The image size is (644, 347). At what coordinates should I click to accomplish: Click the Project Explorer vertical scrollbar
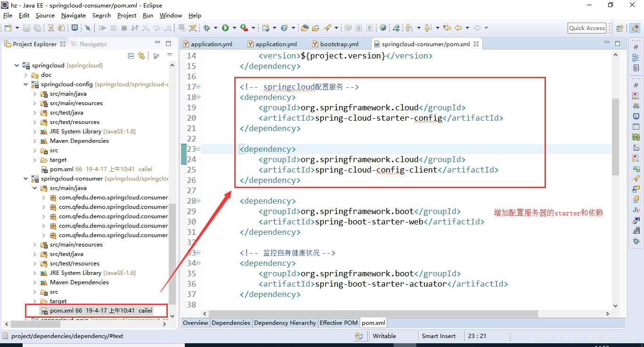click(x=172, y=254)
